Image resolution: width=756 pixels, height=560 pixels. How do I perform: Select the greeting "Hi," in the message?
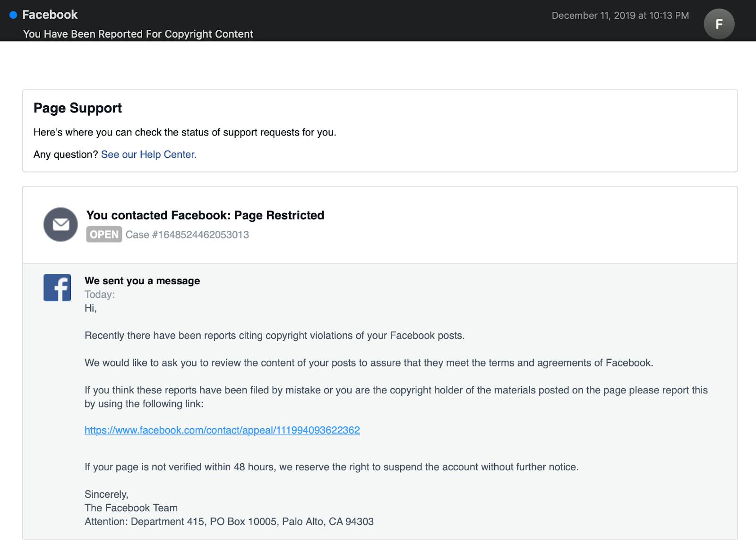[x=90, y=308]
